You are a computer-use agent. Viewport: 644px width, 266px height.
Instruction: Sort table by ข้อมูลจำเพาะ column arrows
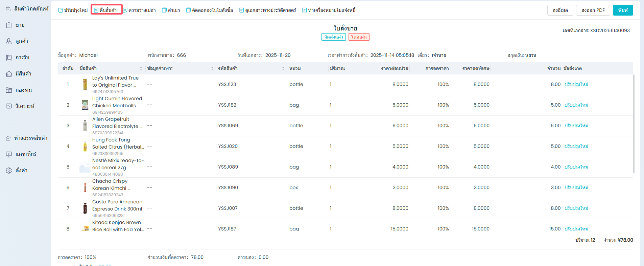212,68
